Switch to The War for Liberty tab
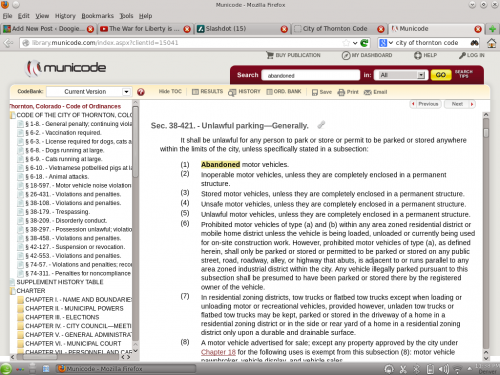Viewport: 500px width, 375px height. 145,29
